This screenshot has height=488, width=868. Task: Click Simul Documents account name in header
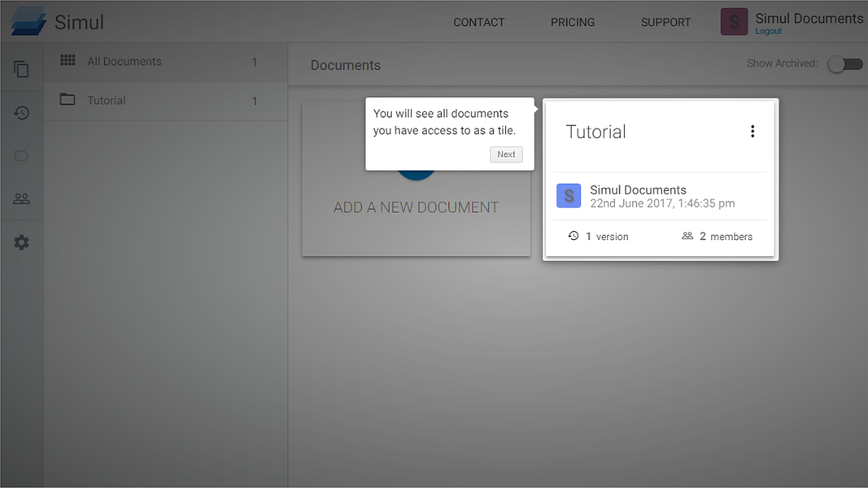coord(809,18)
